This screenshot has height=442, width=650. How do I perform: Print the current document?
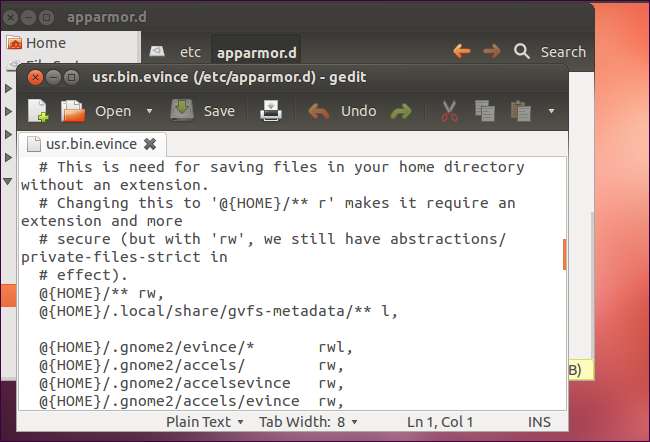(271, 110)
